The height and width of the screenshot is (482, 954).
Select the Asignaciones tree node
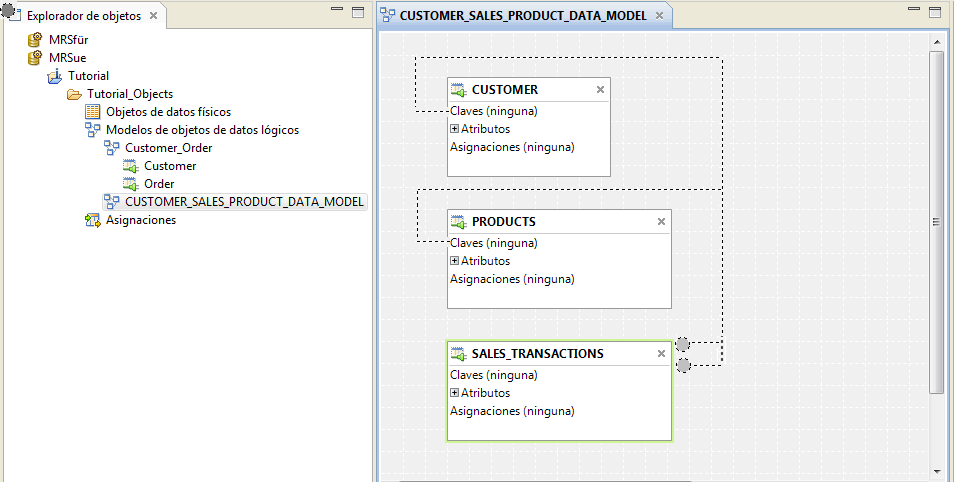click(x=141, y=220)
